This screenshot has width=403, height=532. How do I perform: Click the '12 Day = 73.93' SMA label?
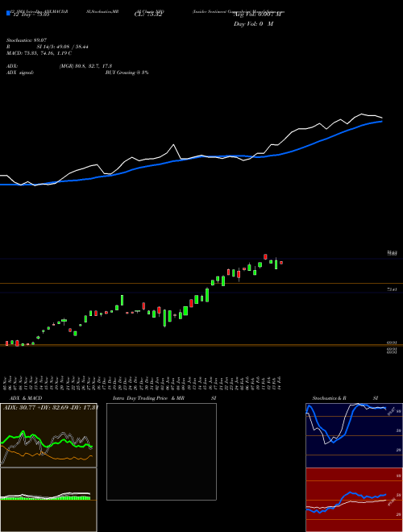(30, 15)
